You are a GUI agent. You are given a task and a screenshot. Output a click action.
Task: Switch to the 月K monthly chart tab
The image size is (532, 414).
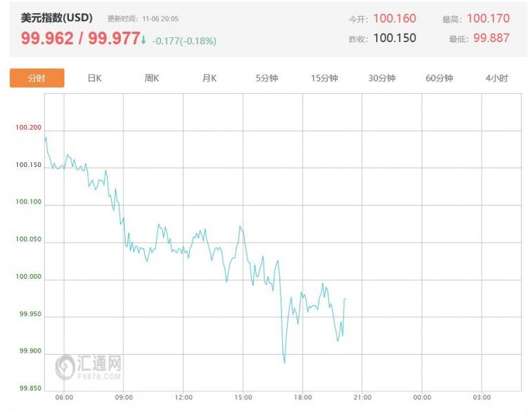[209, 78]
